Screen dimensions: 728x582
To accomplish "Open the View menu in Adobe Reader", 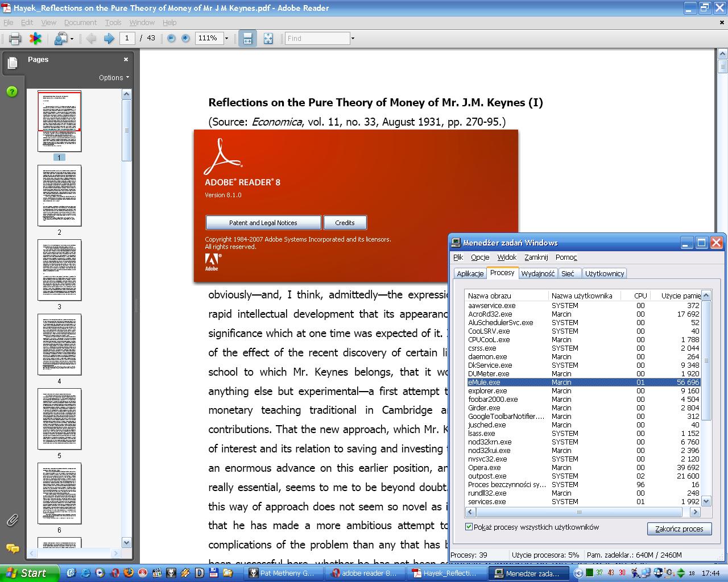I will click(49, 22).
